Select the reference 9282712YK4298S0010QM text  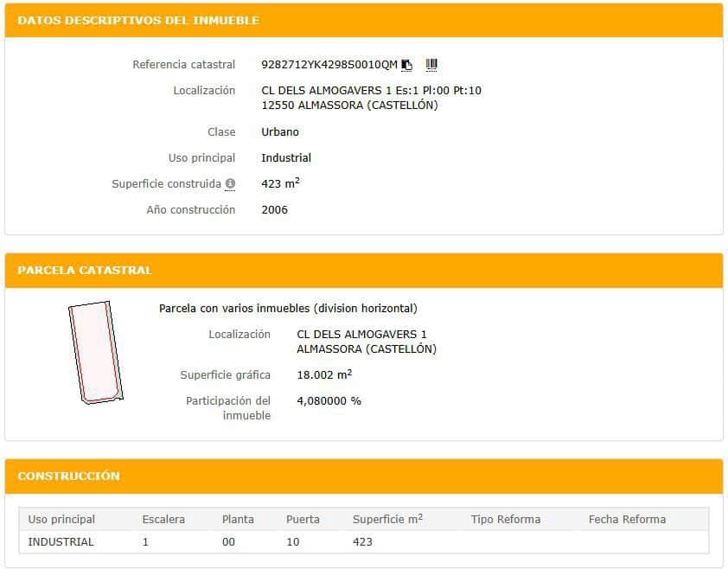point(329,65)
